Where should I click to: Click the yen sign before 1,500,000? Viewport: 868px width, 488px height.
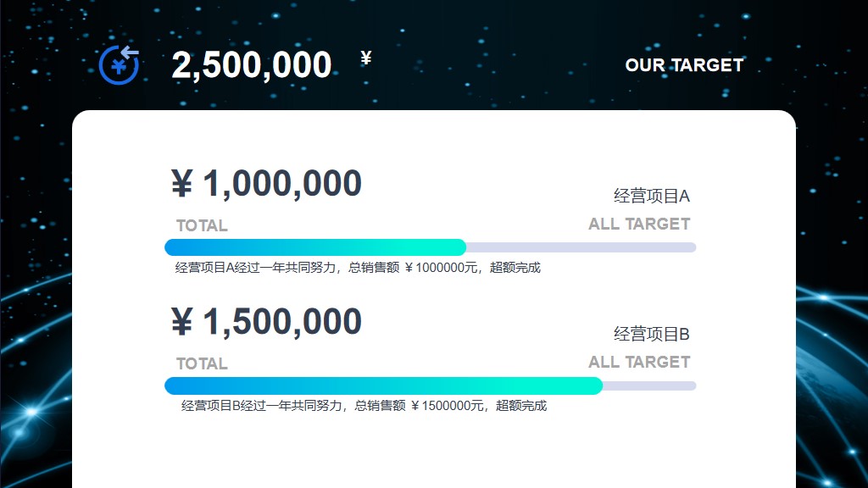pos(181,322)
